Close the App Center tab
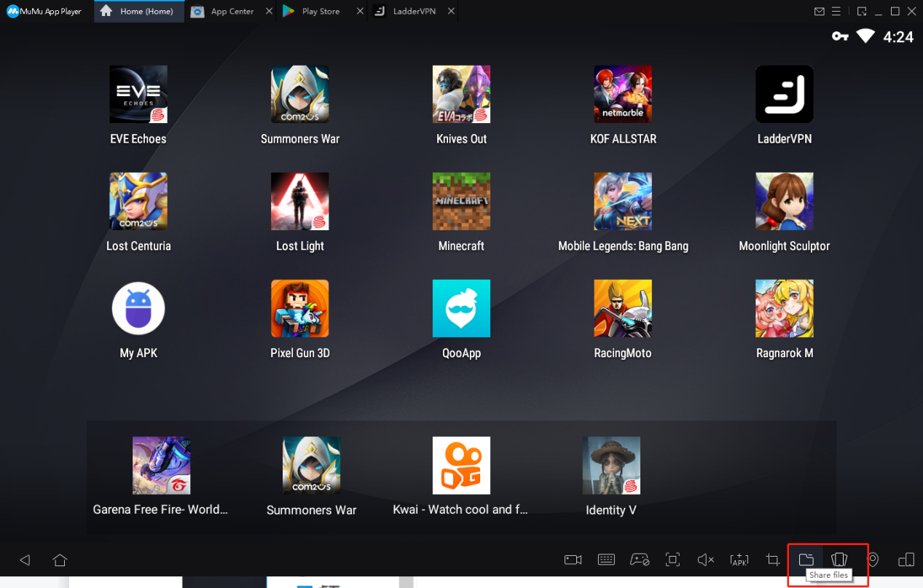The image size is (923, 588). click(x=270, y=12)
